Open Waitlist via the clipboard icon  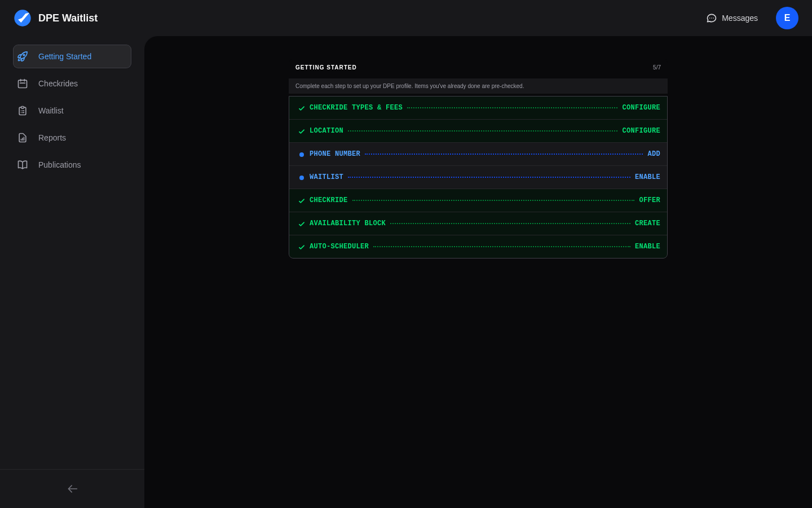tap(23, 111)
